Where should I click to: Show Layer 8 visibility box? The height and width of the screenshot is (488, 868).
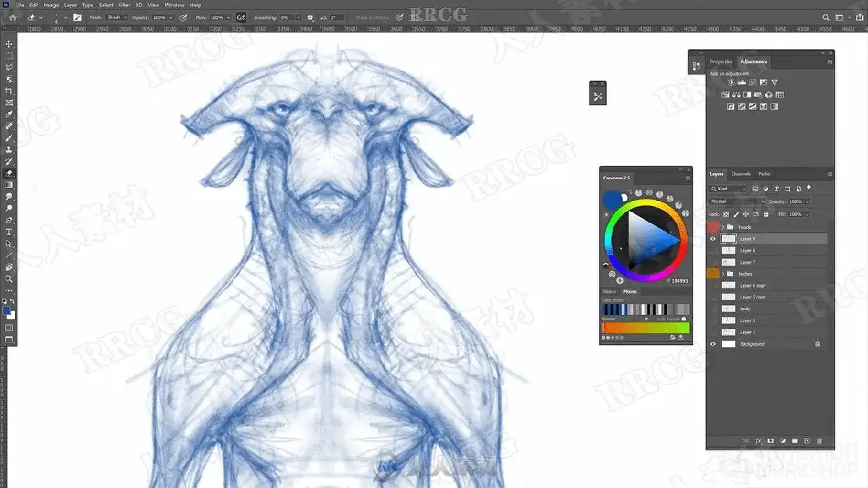coord(713,250)
